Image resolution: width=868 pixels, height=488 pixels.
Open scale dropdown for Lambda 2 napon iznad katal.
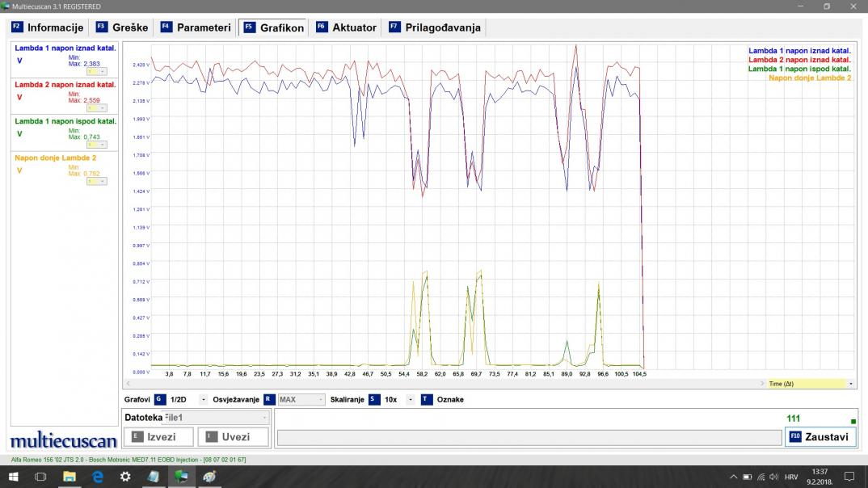tap(96, 108)
